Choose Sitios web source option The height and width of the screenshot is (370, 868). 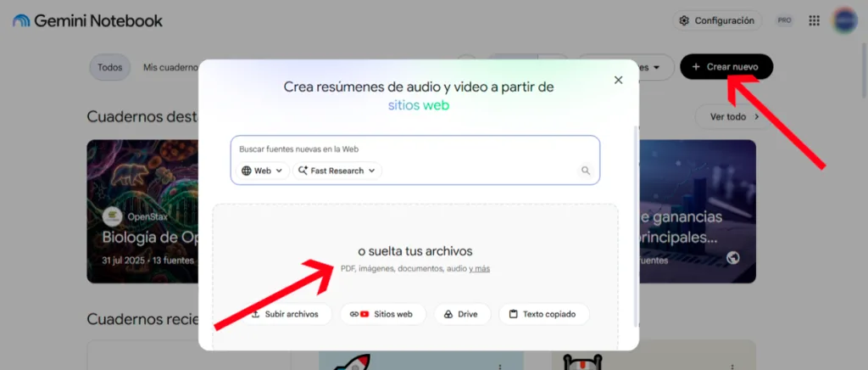coord(383,314)
